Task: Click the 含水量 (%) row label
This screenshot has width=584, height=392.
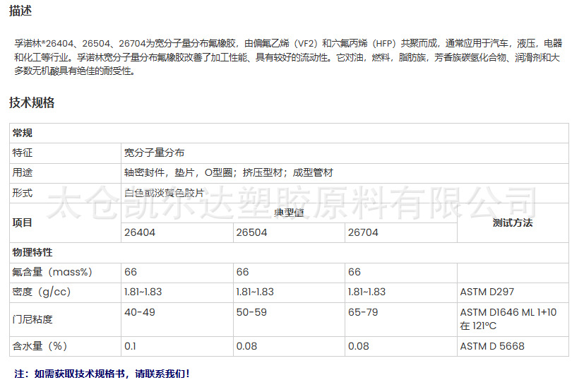Action: click(40, 346)
